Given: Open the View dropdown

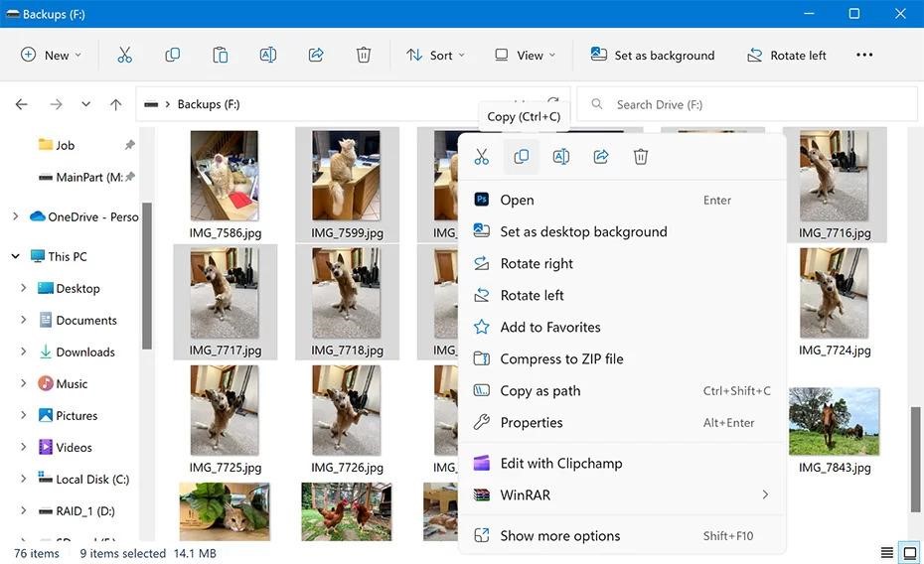Looking at the screenshot, I should point(525,56).
